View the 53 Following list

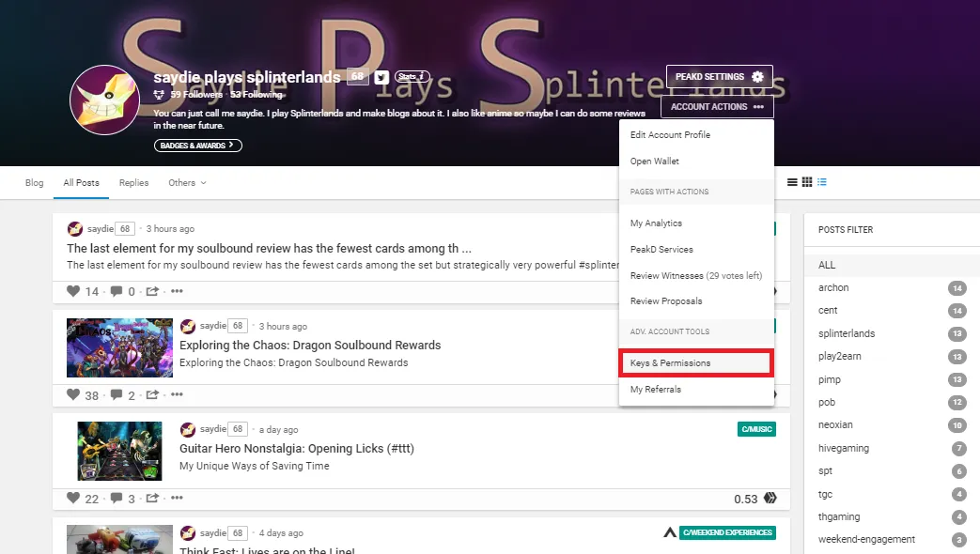tap(257, 94)
